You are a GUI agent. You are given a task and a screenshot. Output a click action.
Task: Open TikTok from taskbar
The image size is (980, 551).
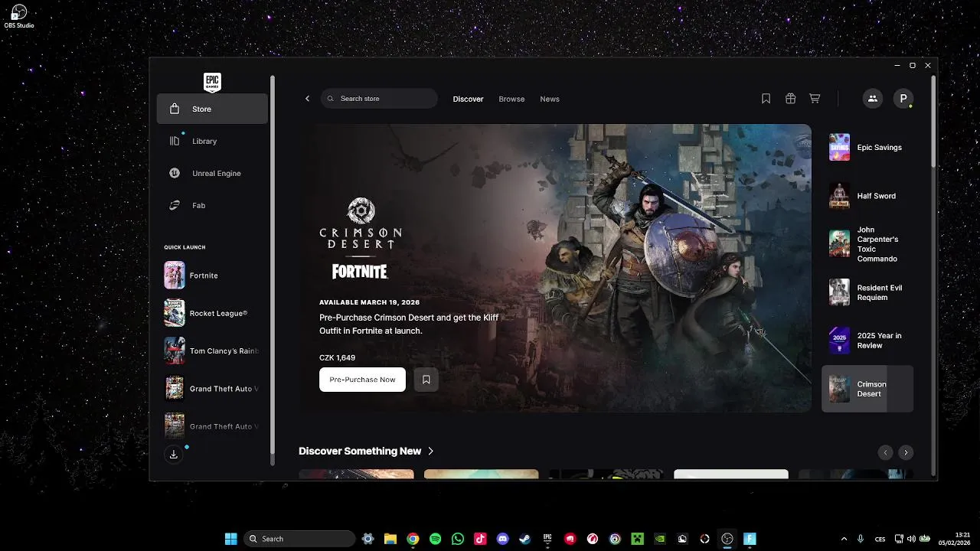tap(480, 539)
